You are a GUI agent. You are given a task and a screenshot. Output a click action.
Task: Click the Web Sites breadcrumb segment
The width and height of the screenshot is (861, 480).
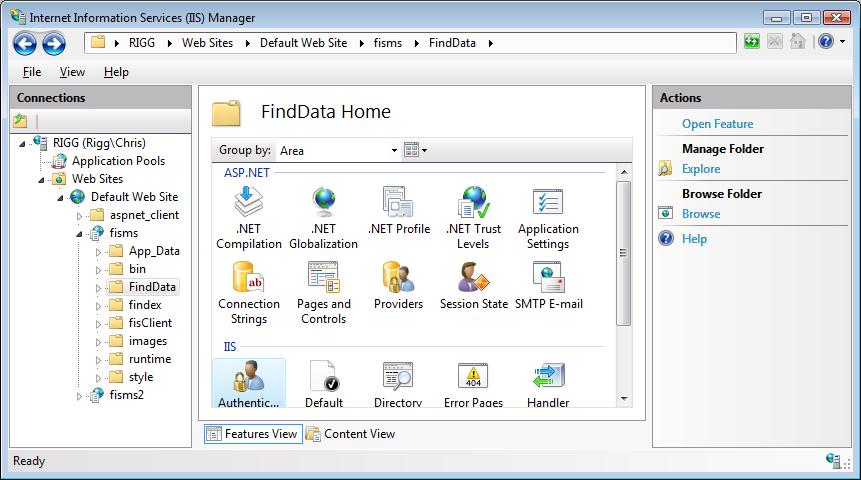click(207, 43)
